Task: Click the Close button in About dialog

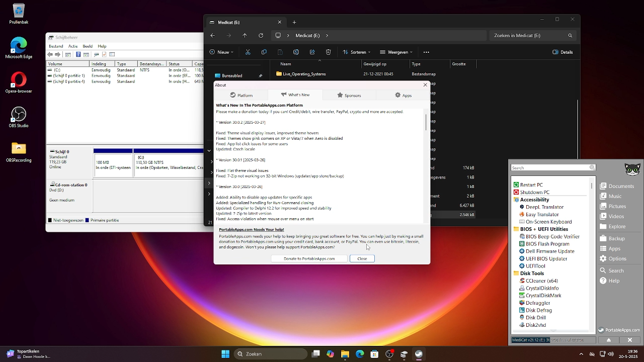Action: click(x=362, y=258)
